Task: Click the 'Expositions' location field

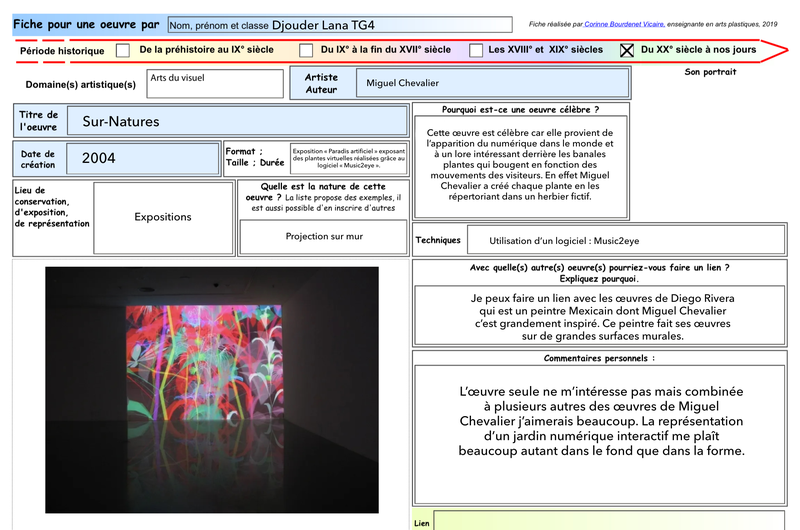Action: point(162,217)
